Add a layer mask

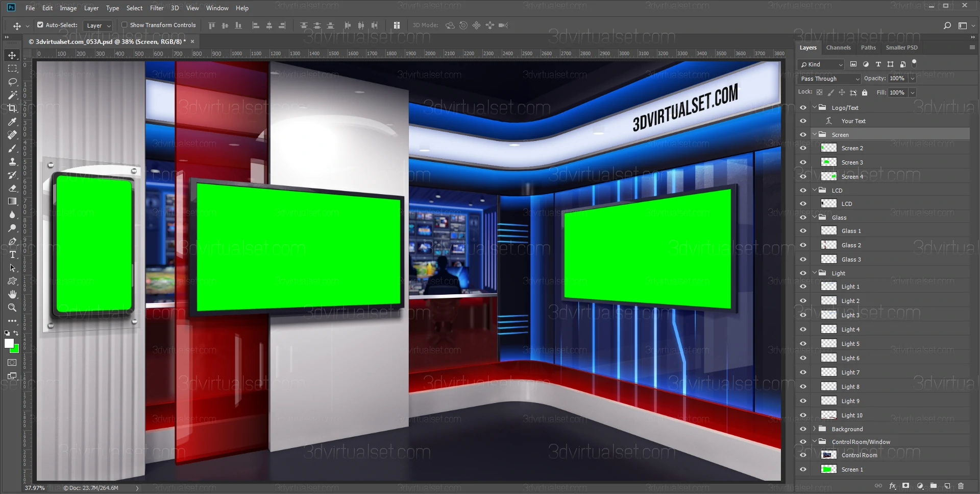905,486
